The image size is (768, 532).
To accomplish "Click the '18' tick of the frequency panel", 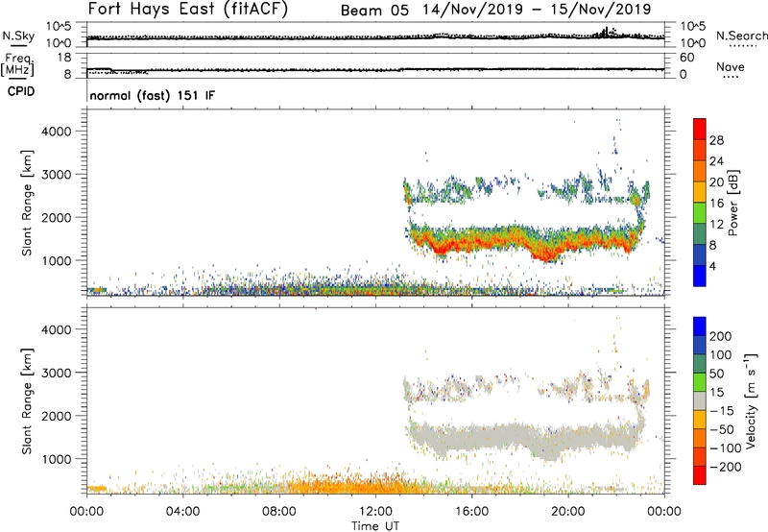I will 64,58.
